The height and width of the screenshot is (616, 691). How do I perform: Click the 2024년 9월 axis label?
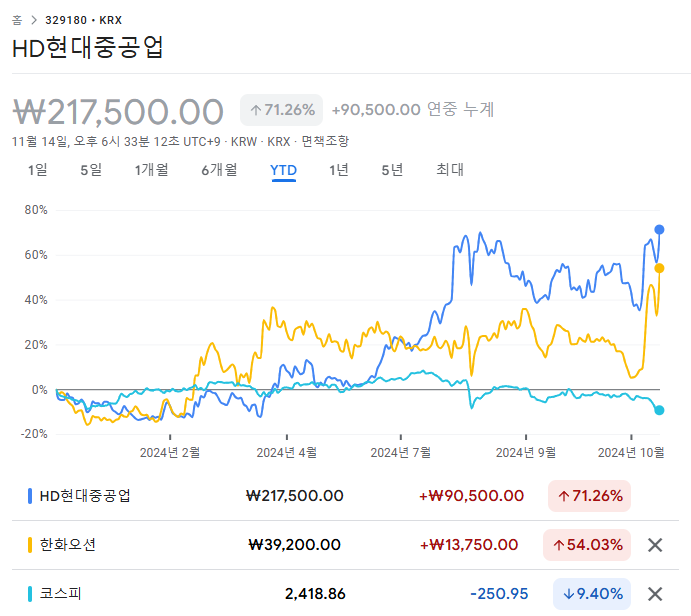click(x=526, y=453)
